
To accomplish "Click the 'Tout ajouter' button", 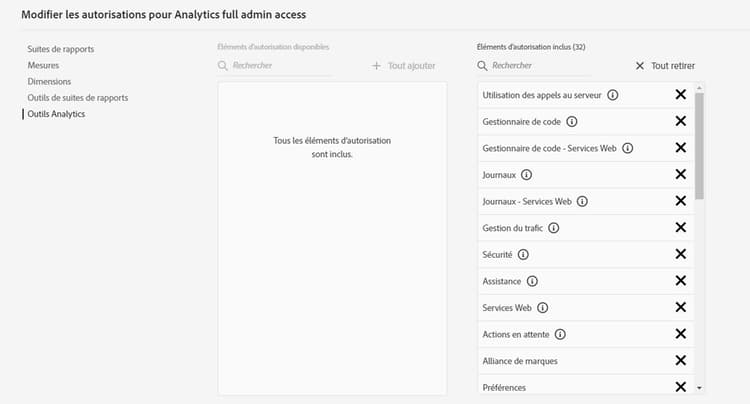I will [403, 66].
